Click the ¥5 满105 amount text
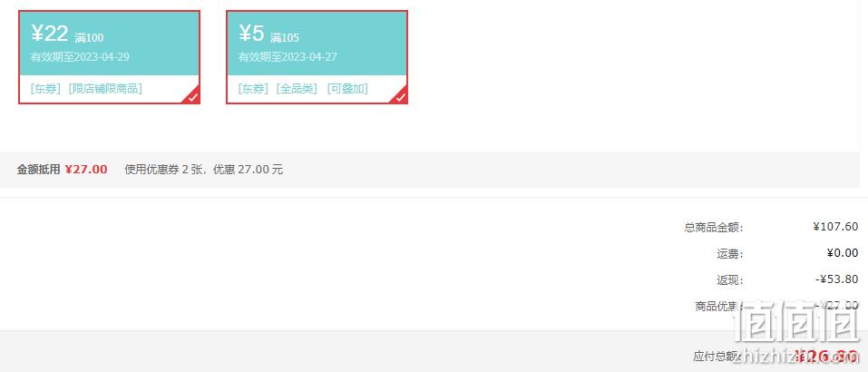 pyautogui.click(x=268, y=34)
